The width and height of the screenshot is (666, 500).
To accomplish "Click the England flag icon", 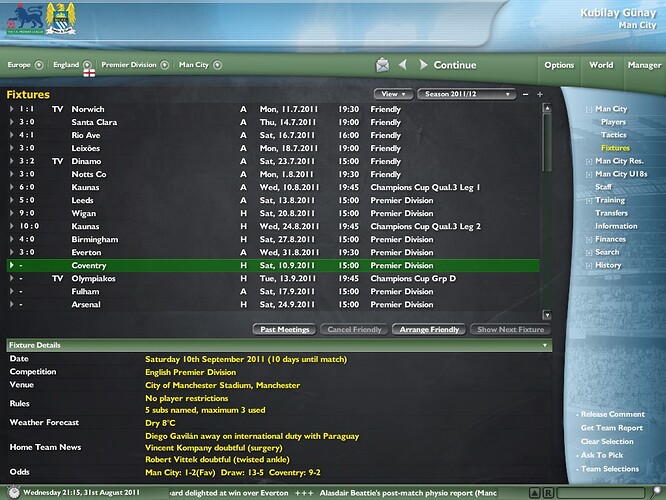I will [89, 73].
